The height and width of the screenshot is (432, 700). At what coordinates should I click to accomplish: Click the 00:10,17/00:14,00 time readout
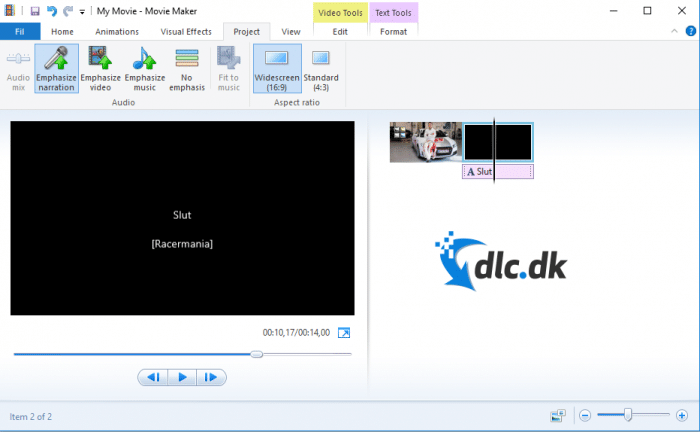tap(296, 333)
